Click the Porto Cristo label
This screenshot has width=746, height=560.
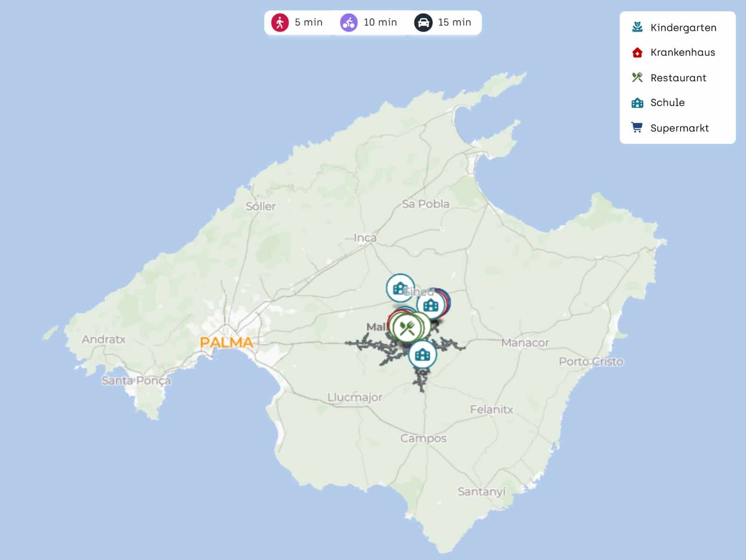pyautogui.click(x=591, y=362)
